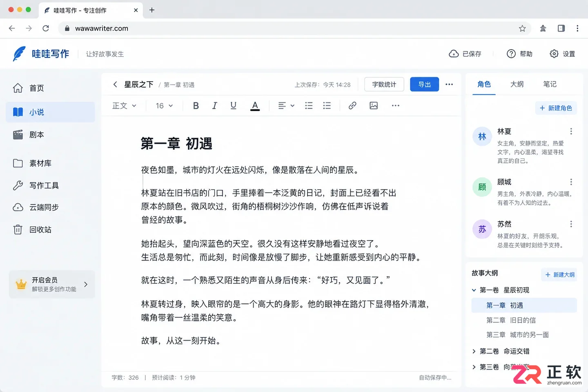Insert an image into the chapter
The height and width of the screenshot is (392, 588).
(x=374, y=106)
